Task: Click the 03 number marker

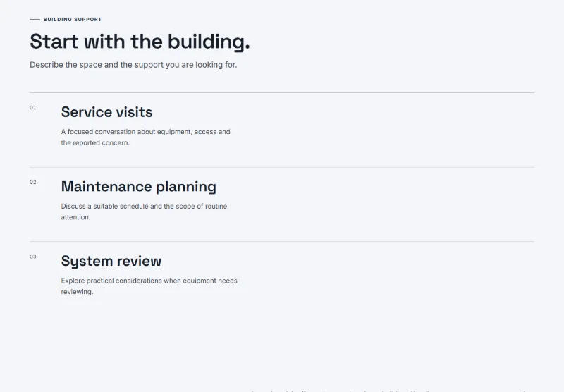Action: point(32,257)
